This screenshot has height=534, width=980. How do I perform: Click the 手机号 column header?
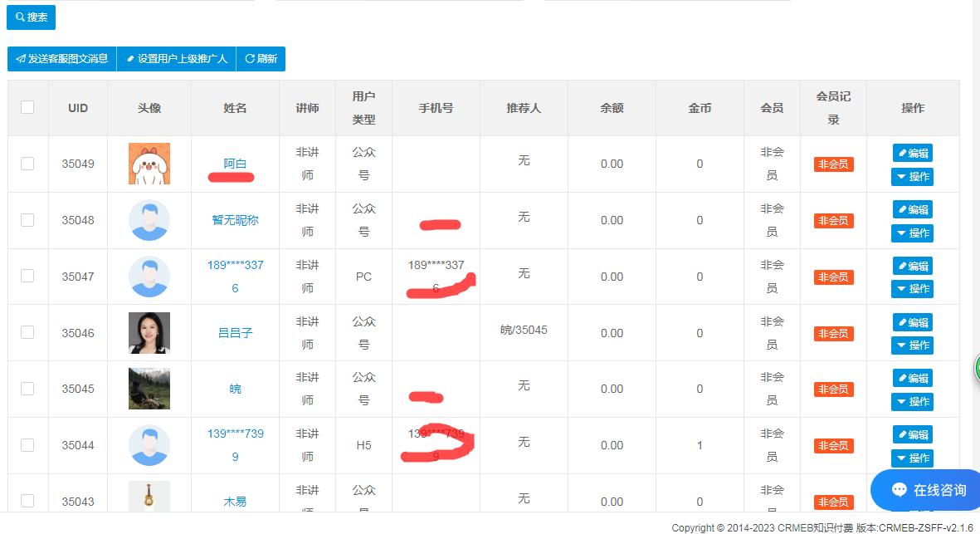[x=436, y=108]
